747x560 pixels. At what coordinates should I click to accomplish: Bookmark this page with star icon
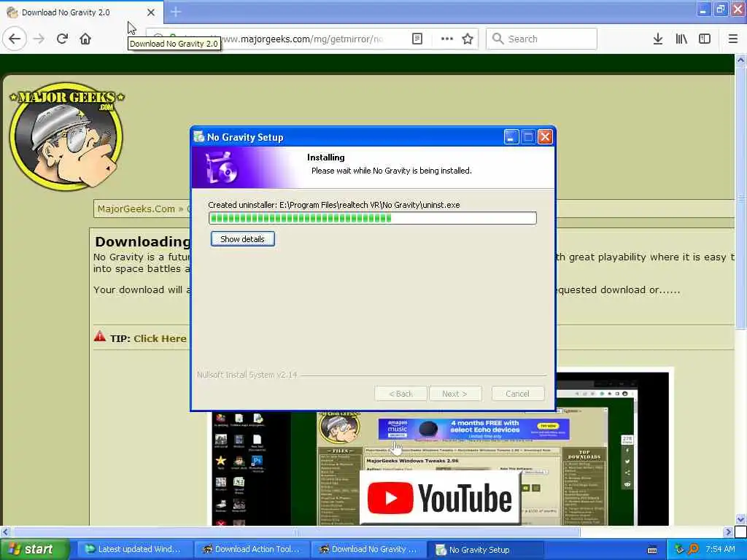click(x=468, y=39)
